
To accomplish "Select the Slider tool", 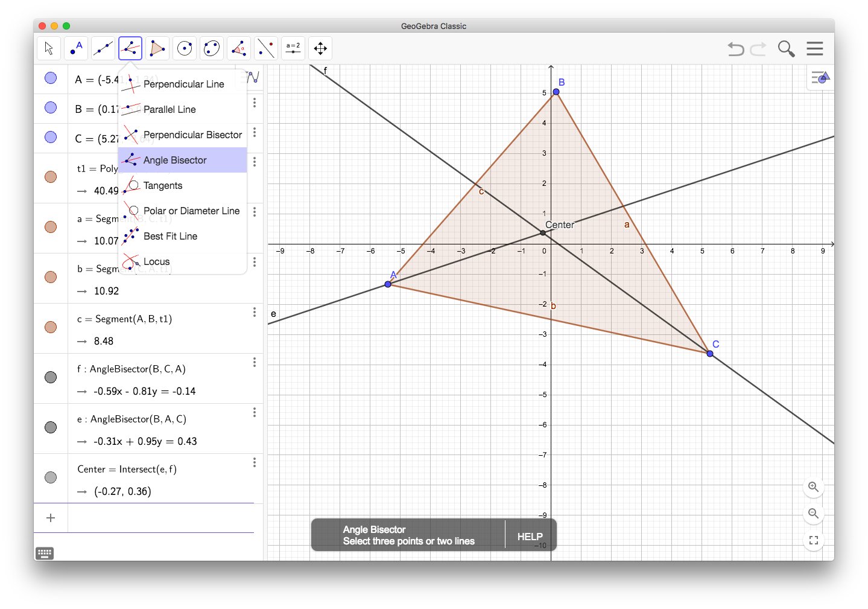I will [x=293, y=48].
